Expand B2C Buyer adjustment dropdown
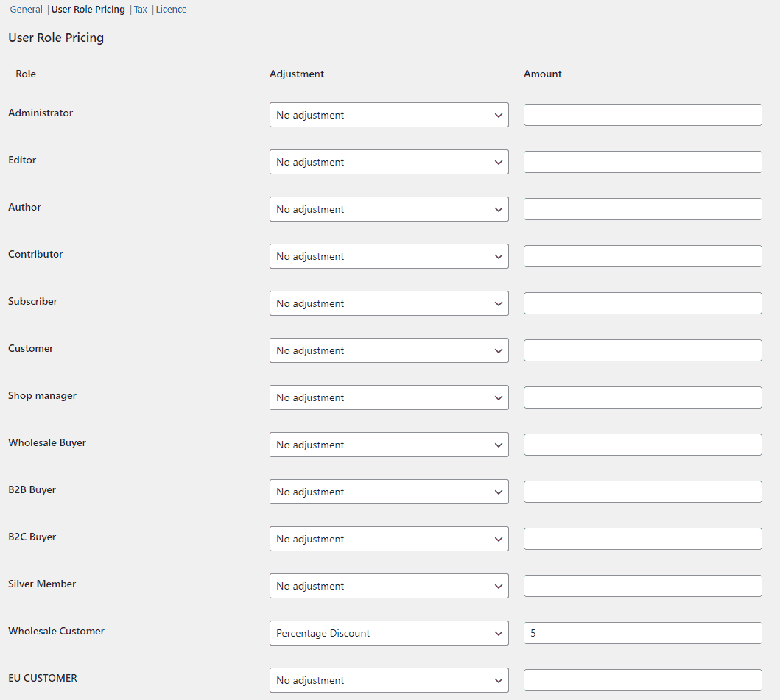 click(x=389, y=539)
